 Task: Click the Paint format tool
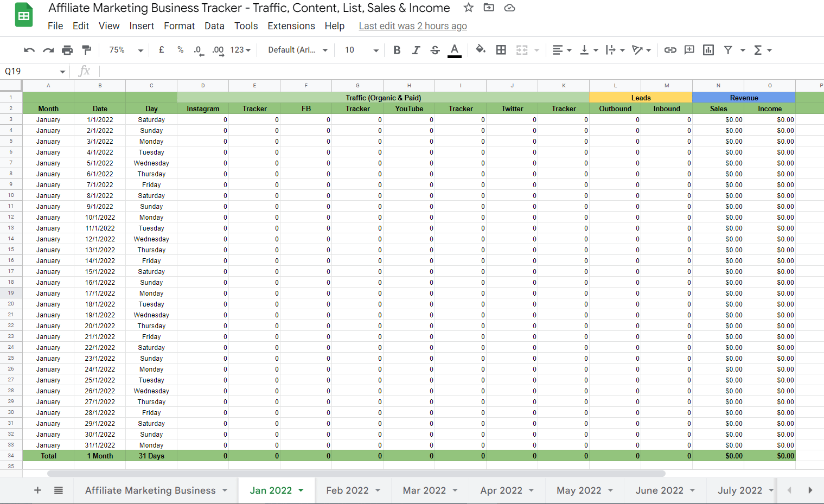(86, 49)
